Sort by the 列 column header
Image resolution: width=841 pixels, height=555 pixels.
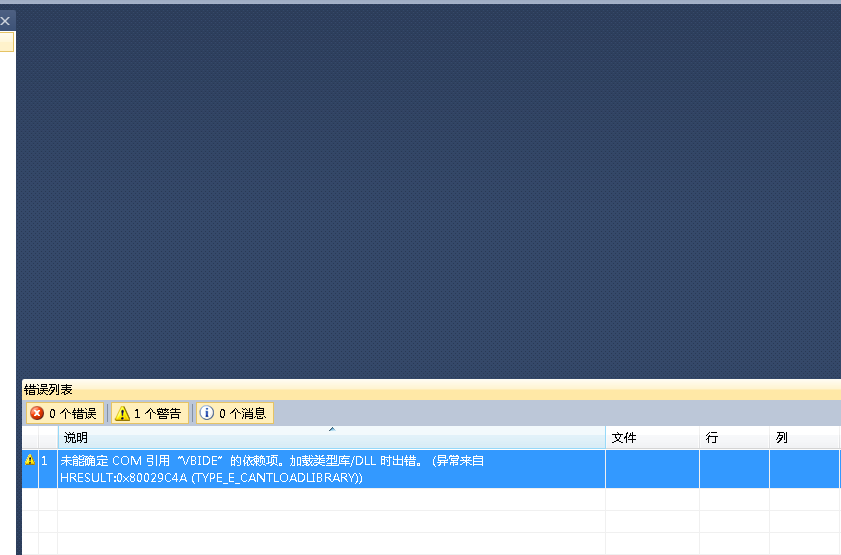[x=804, y=438]
